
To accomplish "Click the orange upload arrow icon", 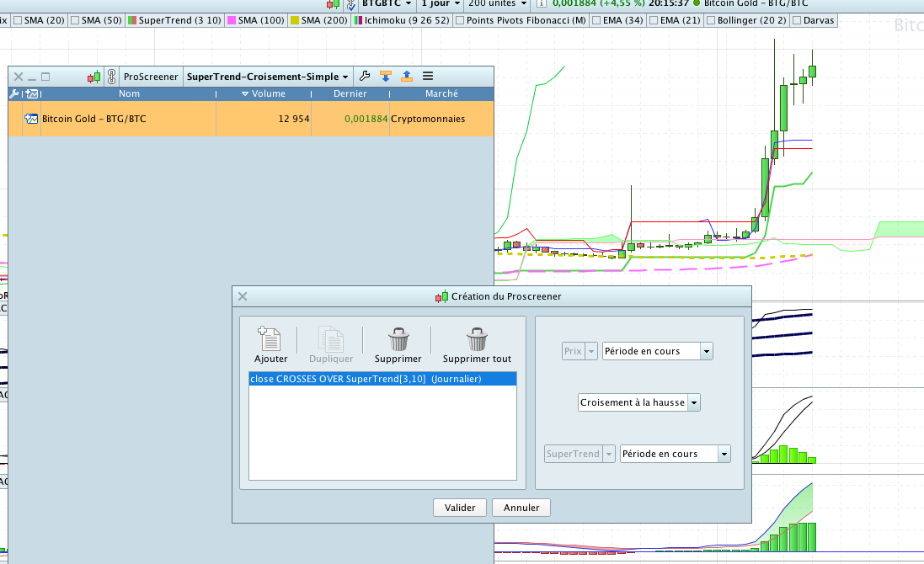I will click(x=406, y=77).
